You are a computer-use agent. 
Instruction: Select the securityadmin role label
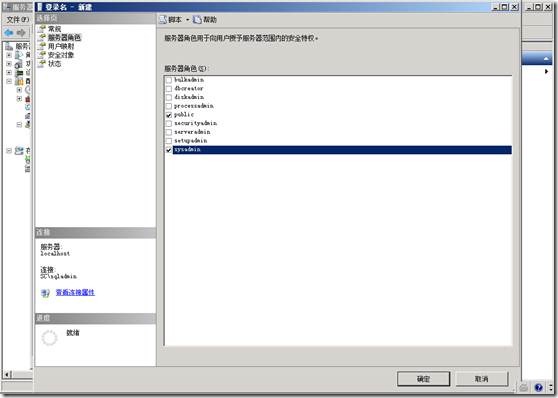195,123
